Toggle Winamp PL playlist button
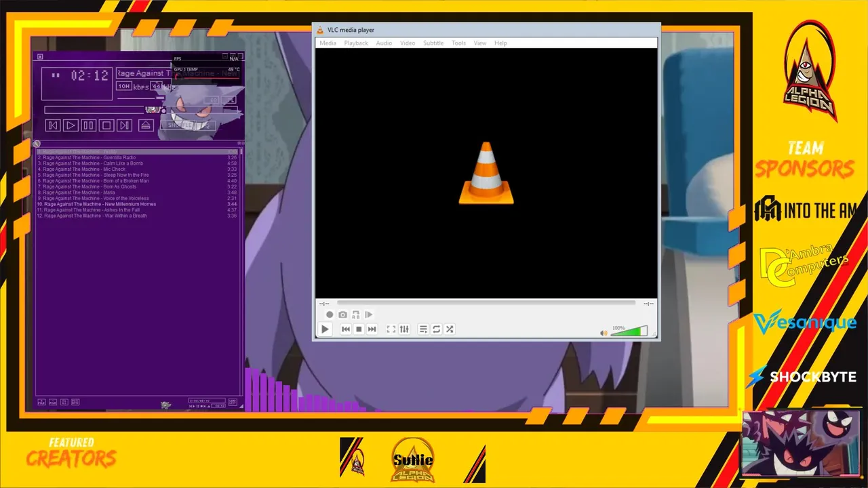This screenshot has width=868, height=488. (x=229, y=100)
